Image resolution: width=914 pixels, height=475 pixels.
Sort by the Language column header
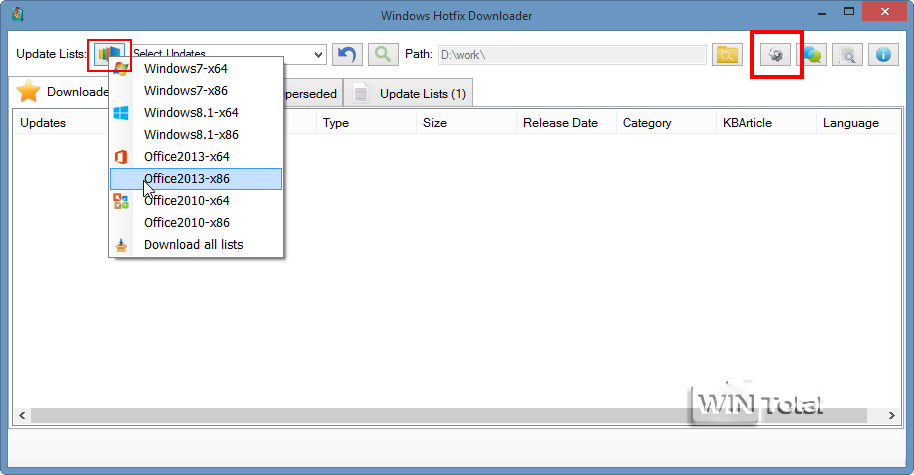pyautogui.click(x=858, y=123)
